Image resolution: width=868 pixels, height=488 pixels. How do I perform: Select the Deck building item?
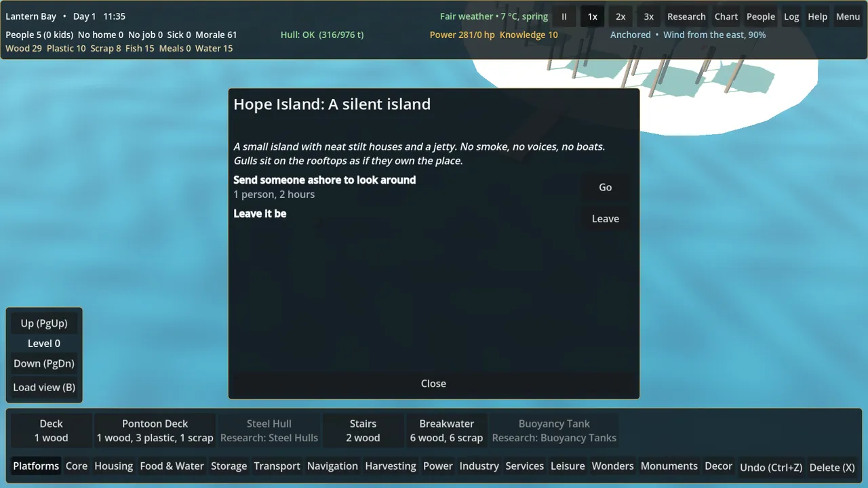(x=52, y=430)
